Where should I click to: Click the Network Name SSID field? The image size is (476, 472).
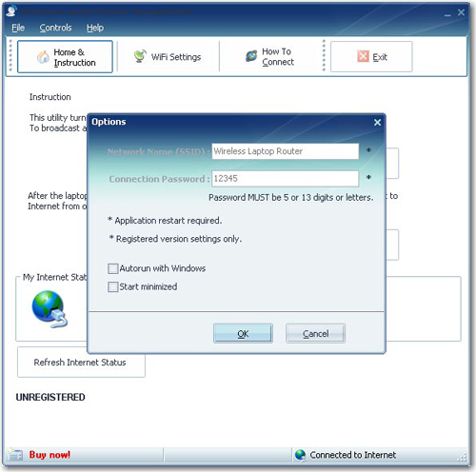coord(286,151)
